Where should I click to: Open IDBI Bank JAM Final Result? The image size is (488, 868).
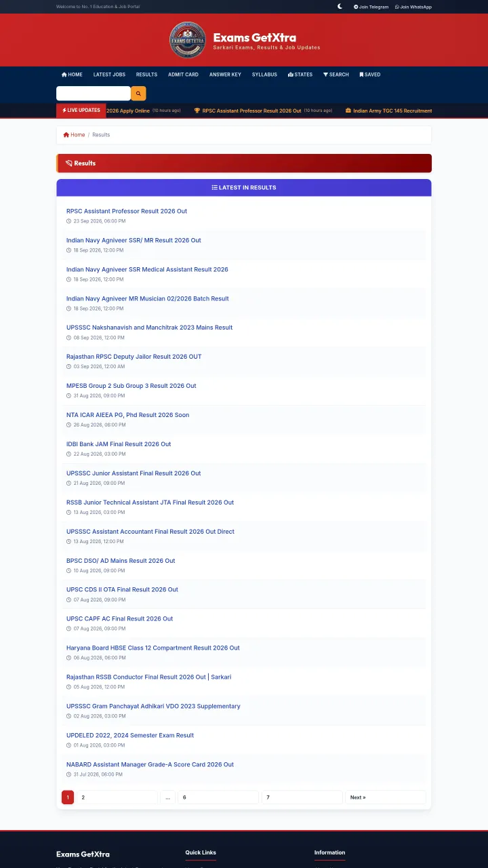(x=119, y=444)
